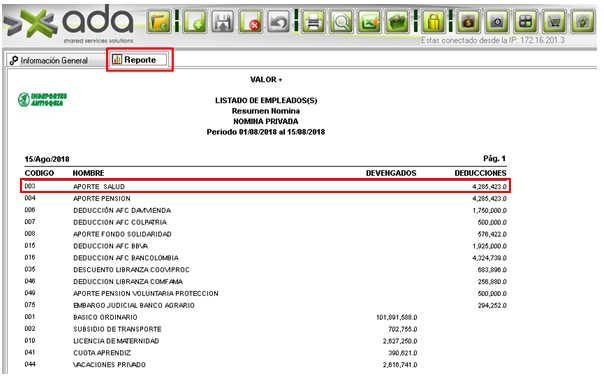Click the magnifying glass search icon

point(342,22)
